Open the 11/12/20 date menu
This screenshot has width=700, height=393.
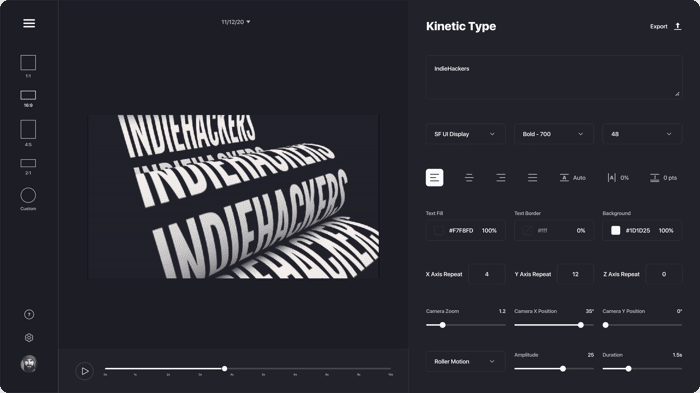(236, 22)
